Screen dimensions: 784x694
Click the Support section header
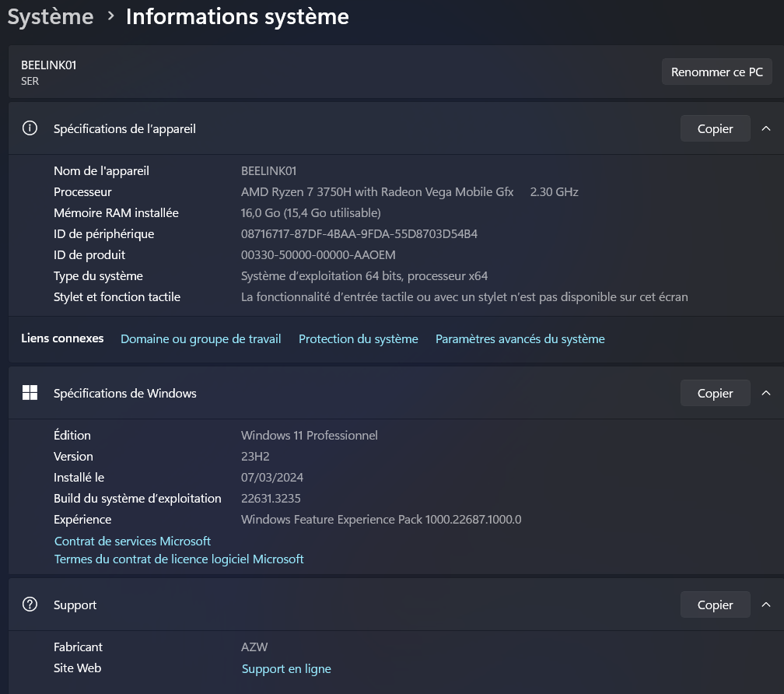pos(397,605)
